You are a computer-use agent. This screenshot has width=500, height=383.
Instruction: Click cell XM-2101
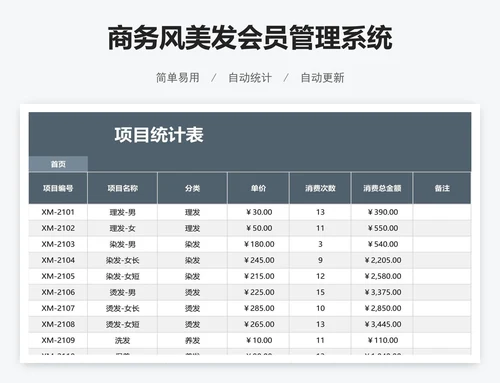(58, 212)
